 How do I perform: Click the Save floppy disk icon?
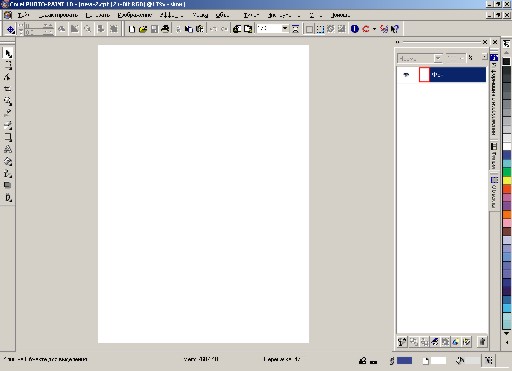click(154, 29)
